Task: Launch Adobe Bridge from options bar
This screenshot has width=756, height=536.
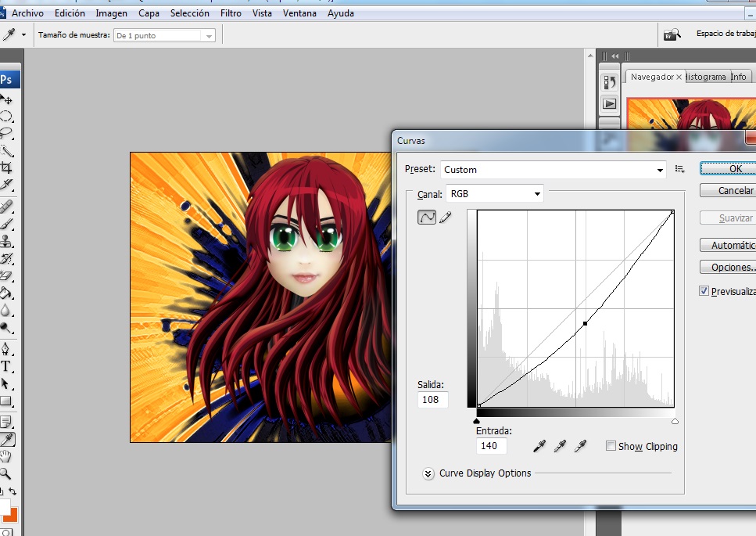Action: click(x=671, y=35)
